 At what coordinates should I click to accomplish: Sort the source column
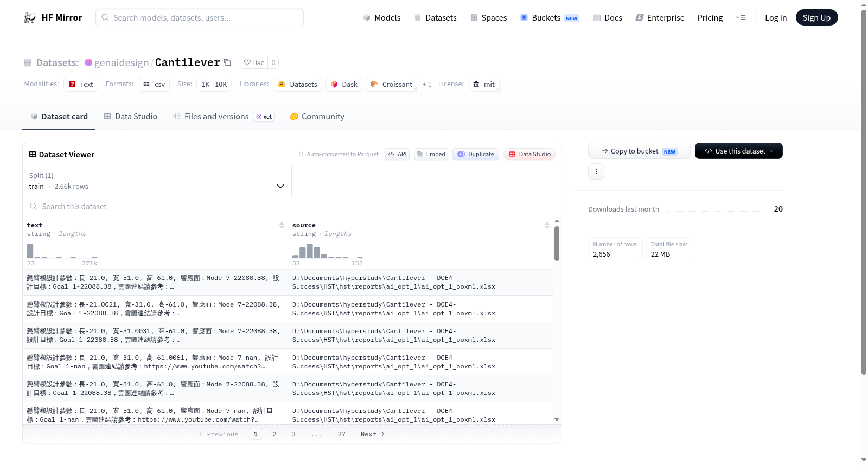(547, 225)
